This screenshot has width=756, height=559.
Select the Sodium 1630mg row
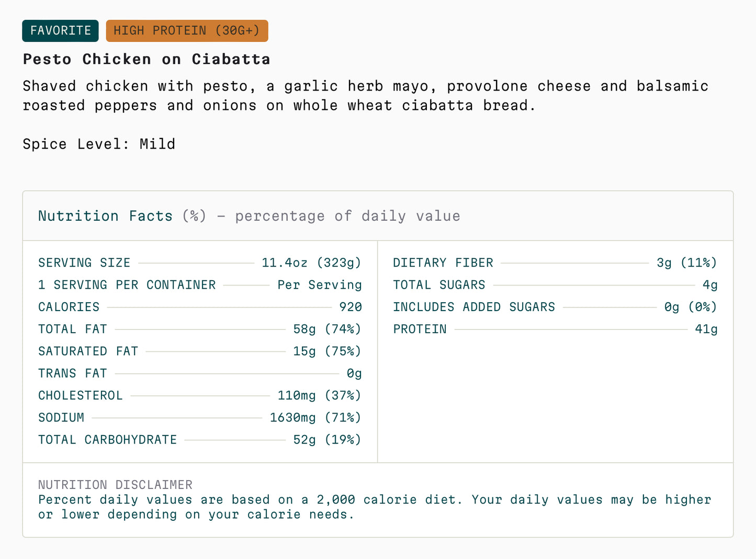click(x=200, y=417)
